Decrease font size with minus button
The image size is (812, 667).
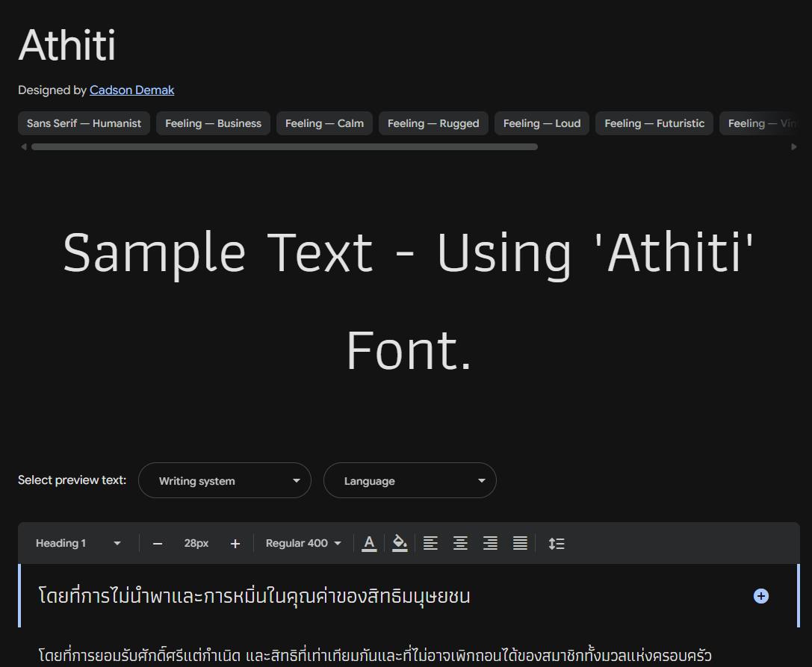(x=158, y=544)
